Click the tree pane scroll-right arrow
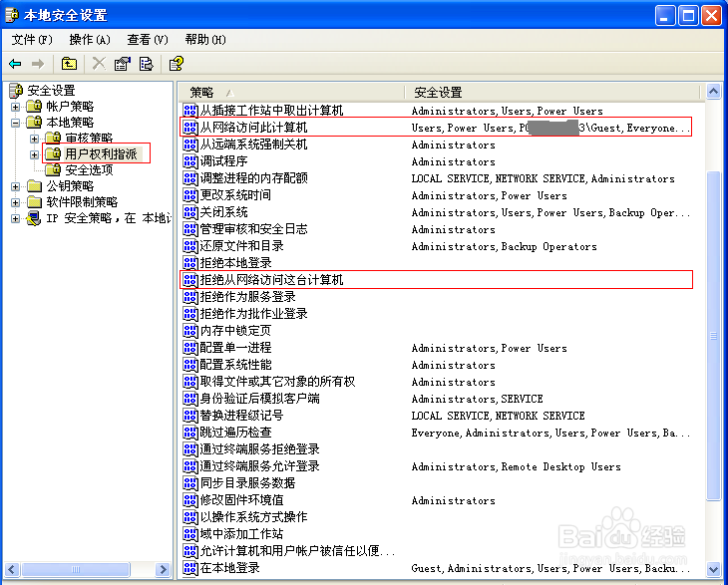The width and height of the screenshot is (728, 585). pyautogui.click(x=163, y=569)
